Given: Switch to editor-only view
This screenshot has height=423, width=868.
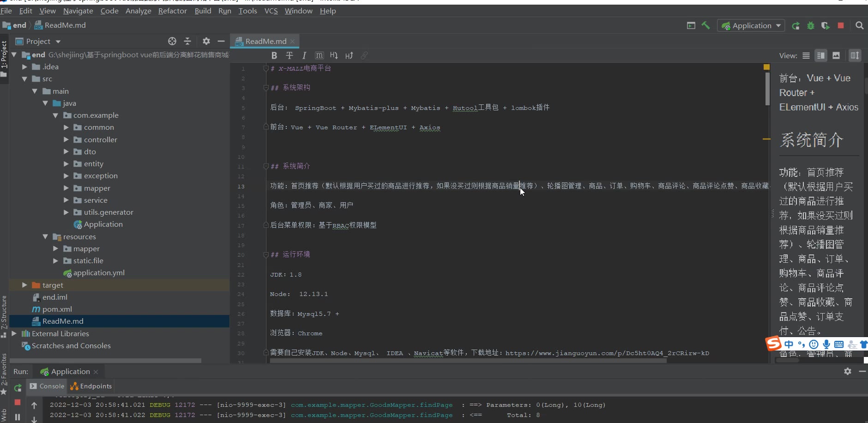Looking at the screenshot, I should point(806,55).
